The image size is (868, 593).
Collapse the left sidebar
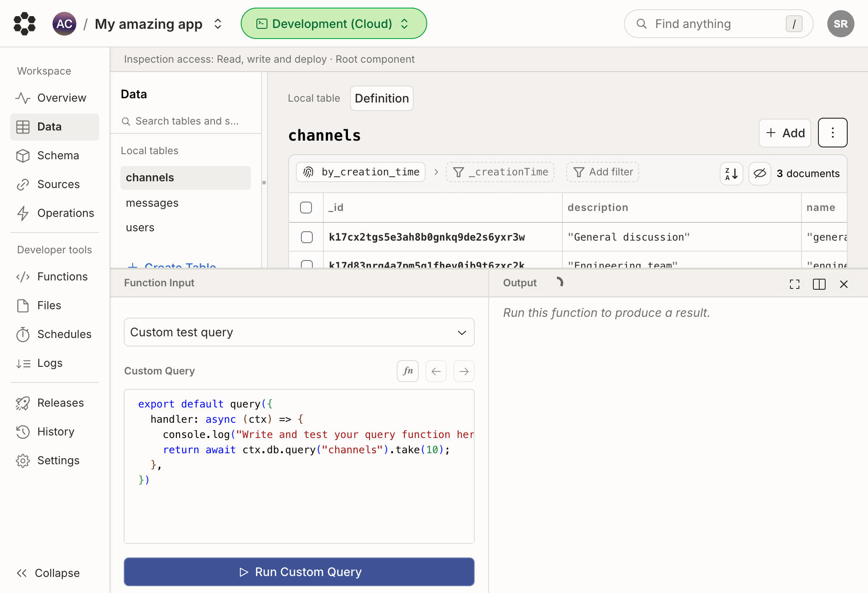pos(48,573)
